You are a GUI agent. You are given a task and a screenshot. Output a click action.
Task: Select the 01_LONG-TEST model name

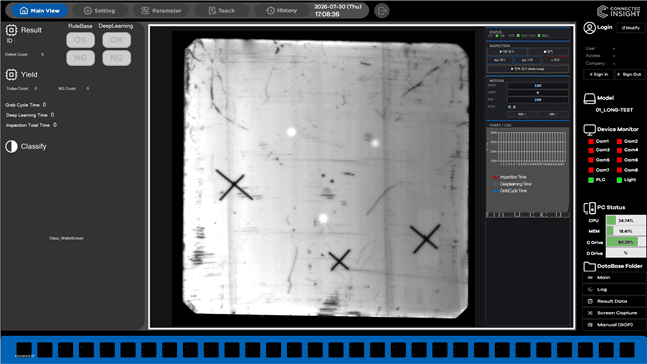point(614,110)
